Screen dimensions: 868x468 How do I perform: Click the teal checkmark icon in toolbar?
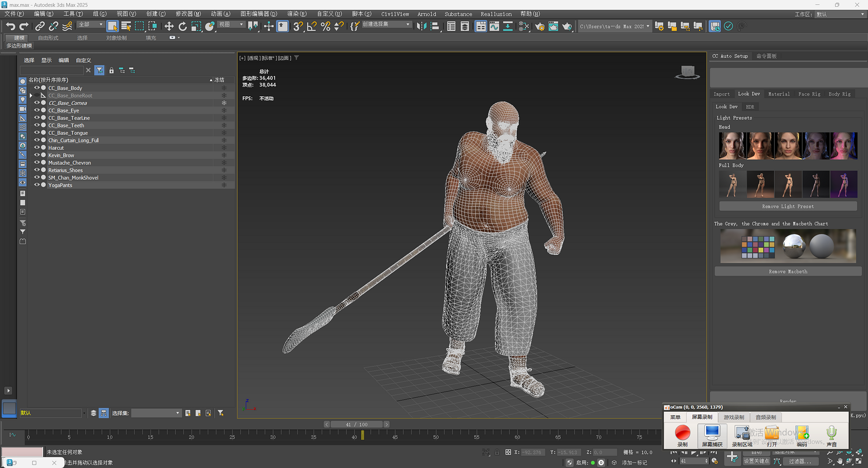point(729,26)
